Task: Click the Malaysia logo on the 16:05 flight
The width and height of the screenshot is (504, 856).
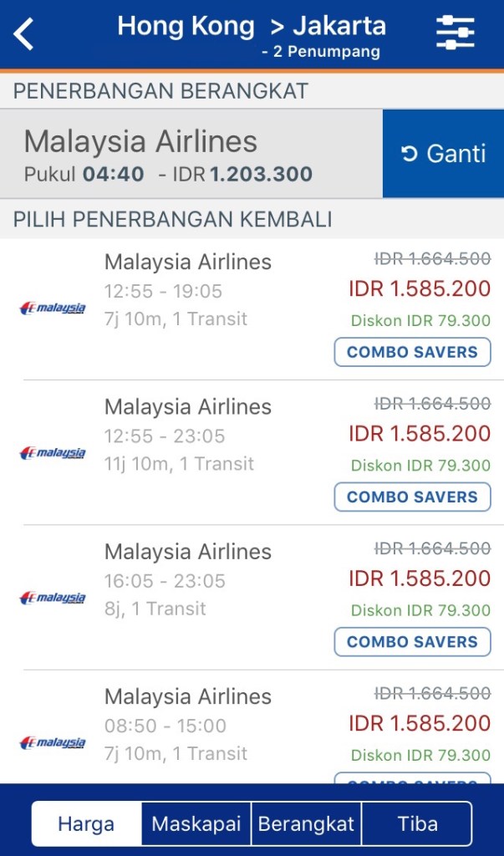Action: coord(53,598)
